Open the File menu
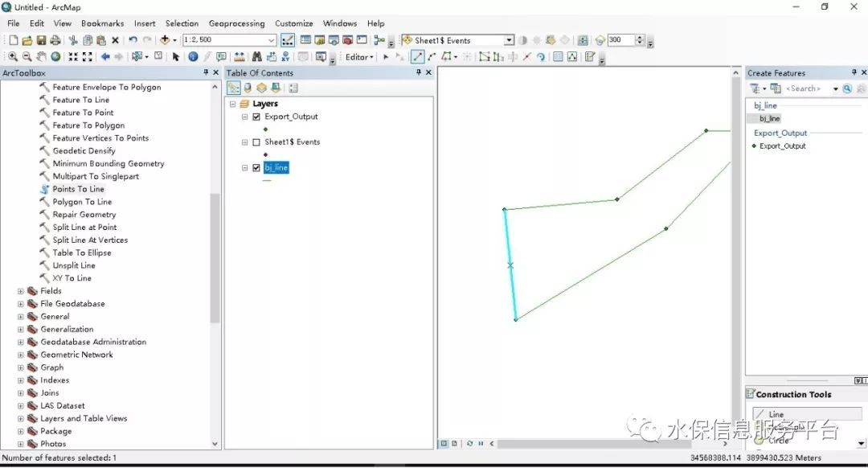This screenshot has width=868, height=468. tap(14, 23)
